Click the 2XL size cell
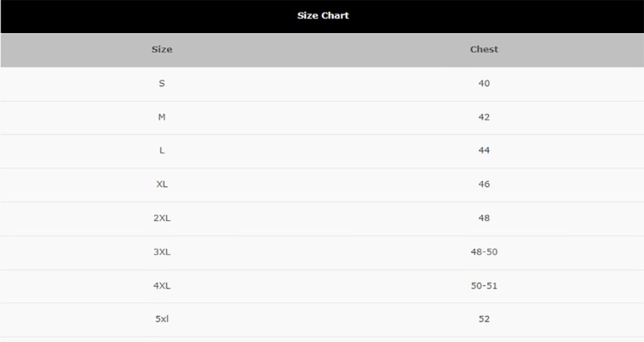 pos(162,218)
